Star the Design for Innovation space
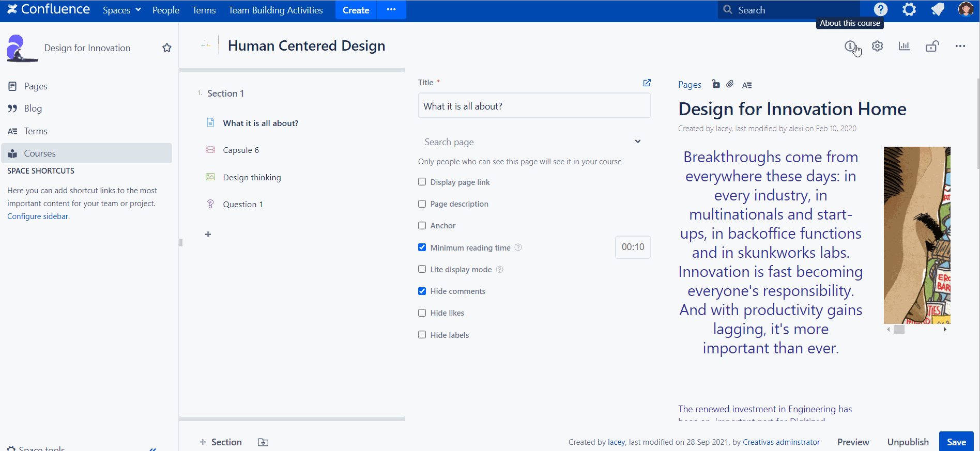Image resolution: width=980 pixels, height=451 pixels. 167,48
